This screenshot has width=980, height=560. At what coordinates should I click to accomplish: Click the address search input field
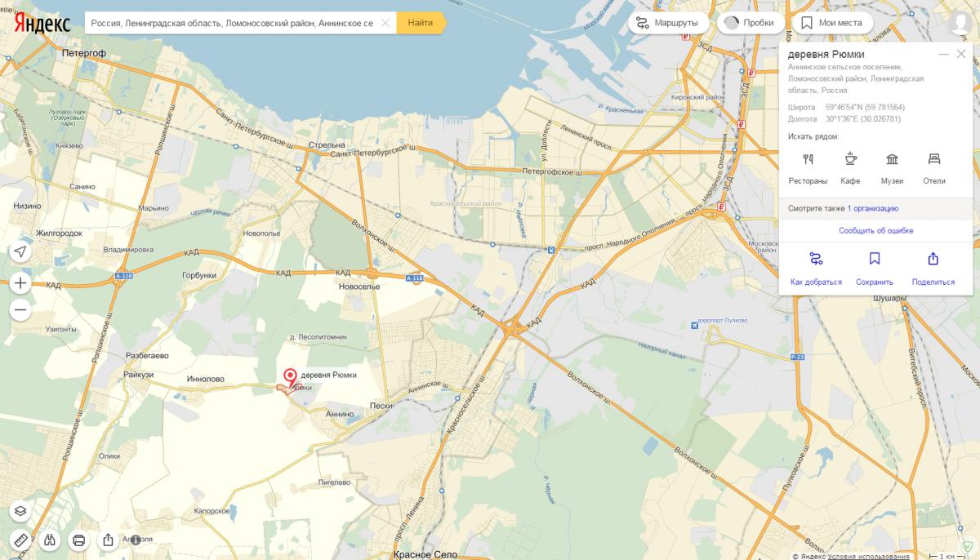point(233,23)
